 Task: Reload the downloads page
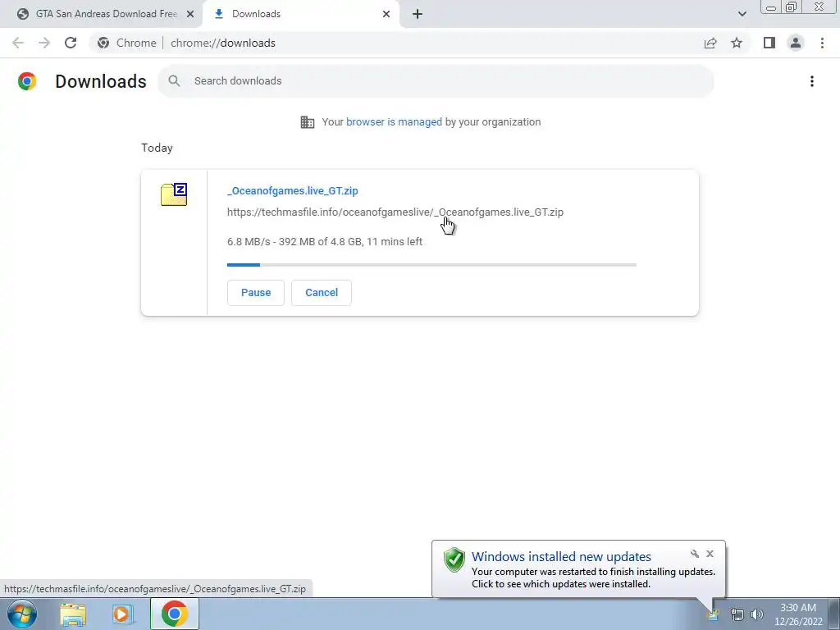coord(71,43)
